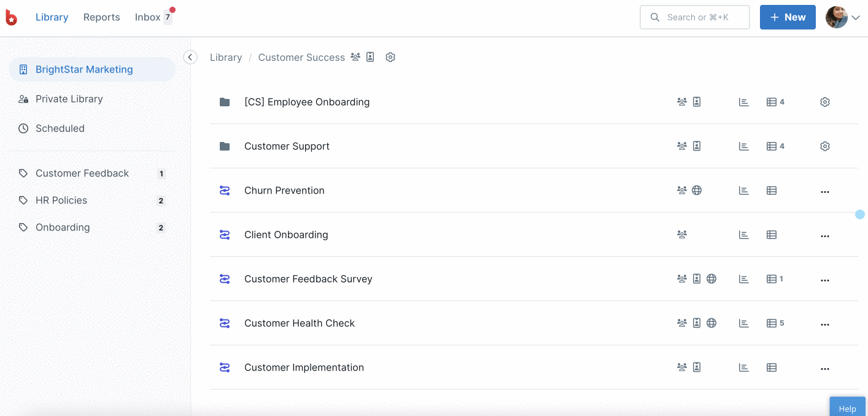868x416 pixels.
Task: Click chart icon in Customer Implementation row
Action: click(744, 367)
